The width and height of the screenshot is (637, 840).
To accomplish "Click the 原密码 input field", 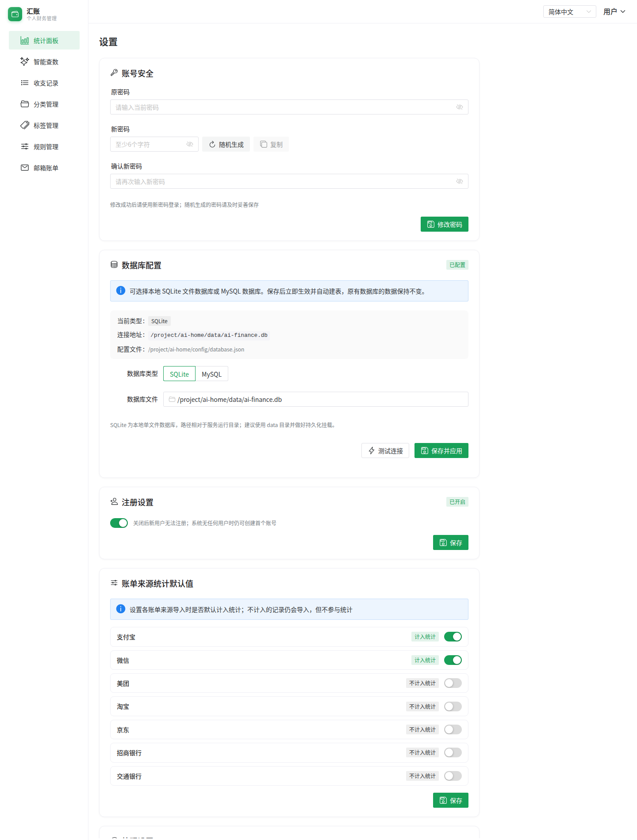I will 289,107.
